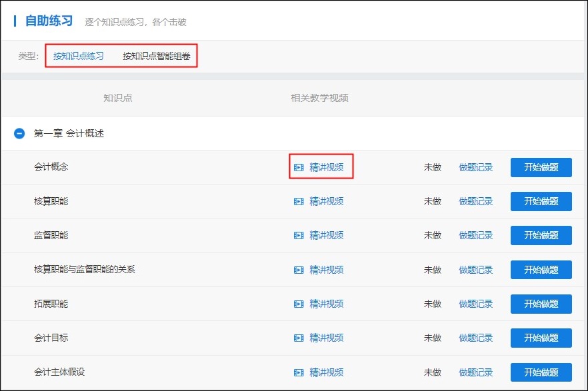This screenshot has width=588, height=391.
Task: Open the 精讲视频 icon for 监督职能
Action: coord(300,235)
